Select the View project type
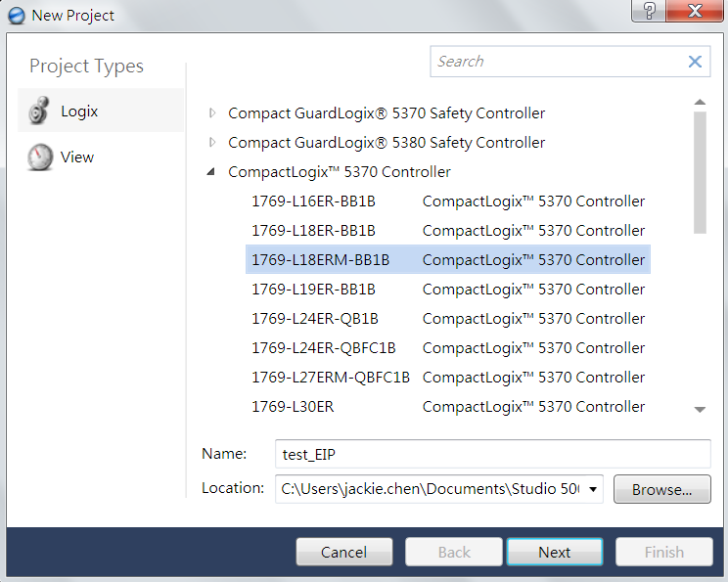 point(101,157)
